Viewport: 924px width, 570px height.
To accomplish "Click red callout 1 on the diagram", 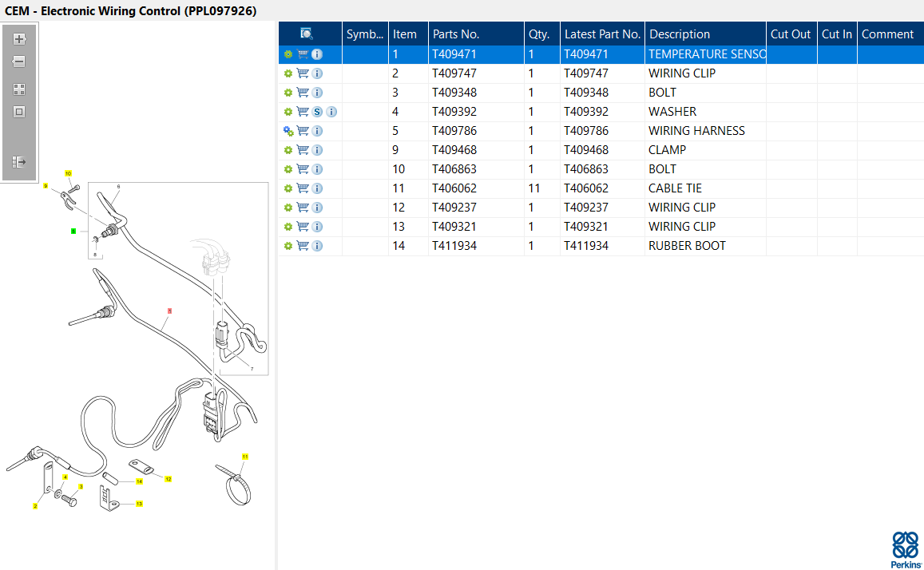I will 169,311.
